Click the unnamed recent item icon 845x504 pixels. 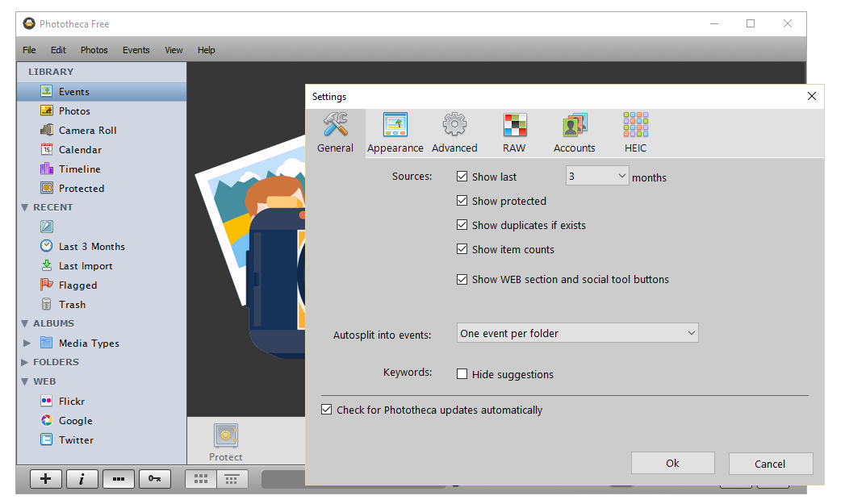tap(47, 227)
